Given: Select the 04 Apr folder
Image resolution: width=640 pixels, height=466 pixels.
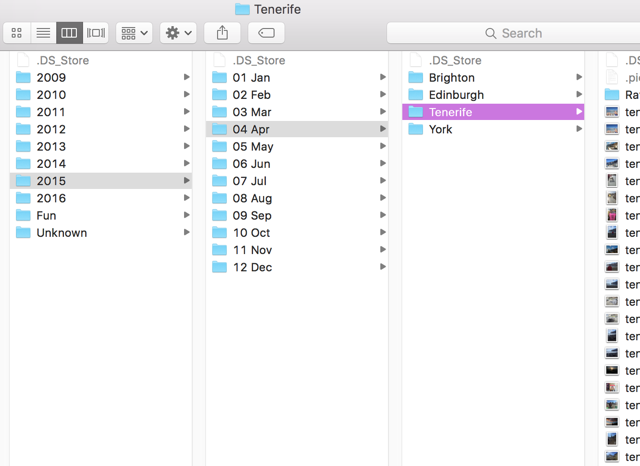Looking at the screenshot, I should coord(297,129).
